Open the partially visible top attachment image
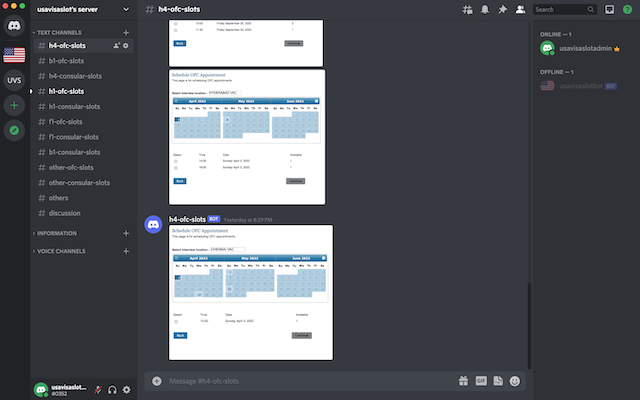 (x=246, y=43)
